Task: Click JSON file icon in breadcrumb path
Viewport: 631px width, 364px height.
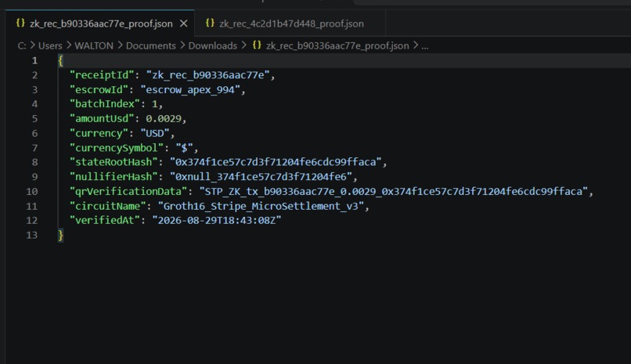Action: 257,45
